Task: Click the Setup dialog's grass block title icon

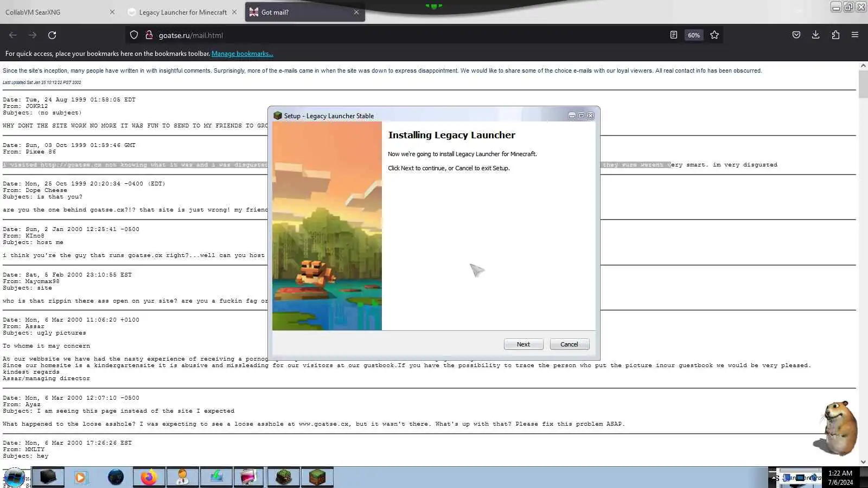Action: [x=278, y=115]
